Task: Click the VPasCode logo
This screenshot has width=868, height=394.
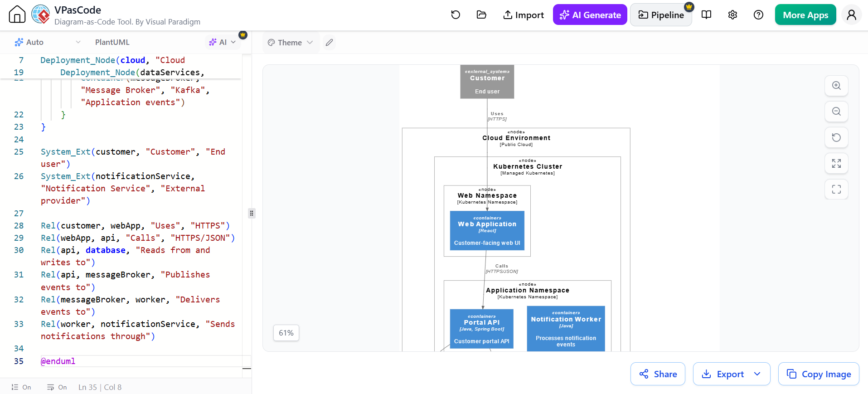Action: tap(41, 14)
